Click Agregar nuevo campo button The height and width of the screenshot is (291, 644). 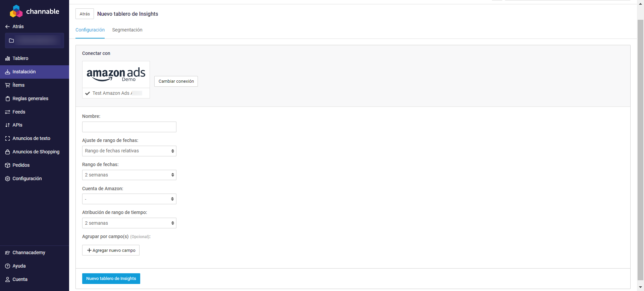(x=111, y=250)
